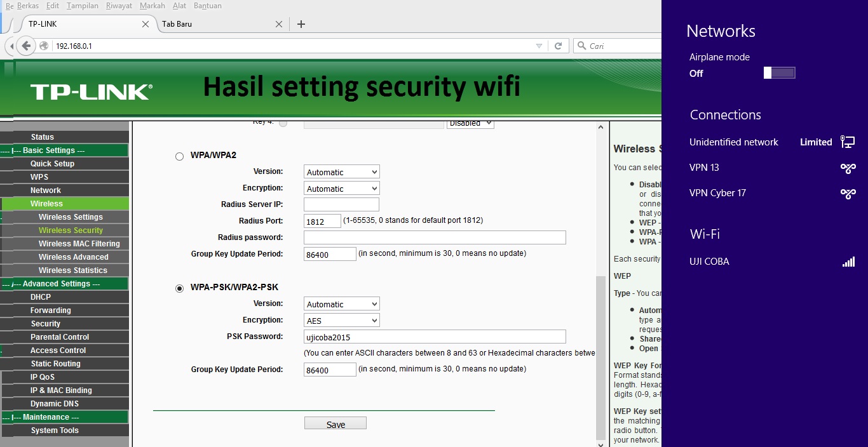Open the Markah menu
Image resolution: width=868 pixels, height=447 pixels.
(x=153, y=6)
